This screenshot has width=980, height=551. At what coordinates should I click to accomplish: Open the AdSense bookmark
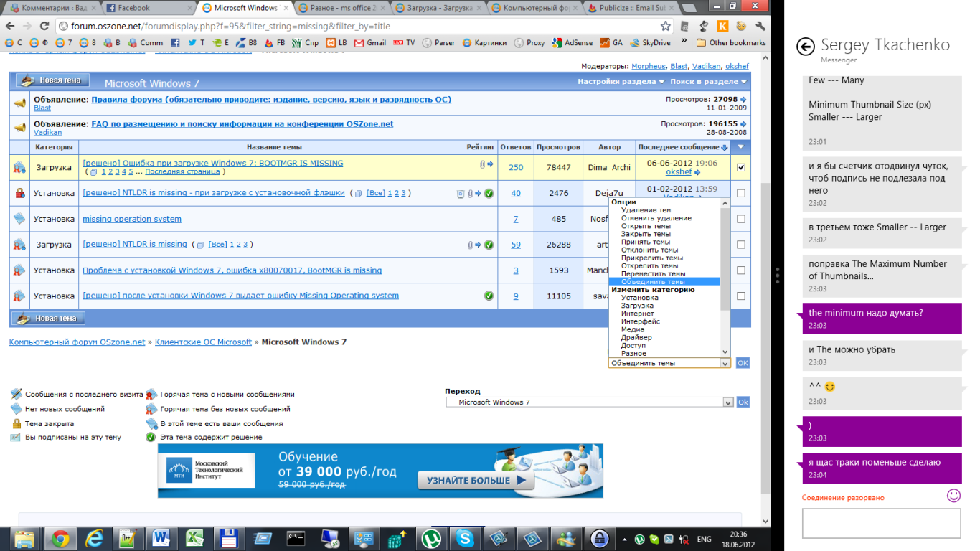572,43
